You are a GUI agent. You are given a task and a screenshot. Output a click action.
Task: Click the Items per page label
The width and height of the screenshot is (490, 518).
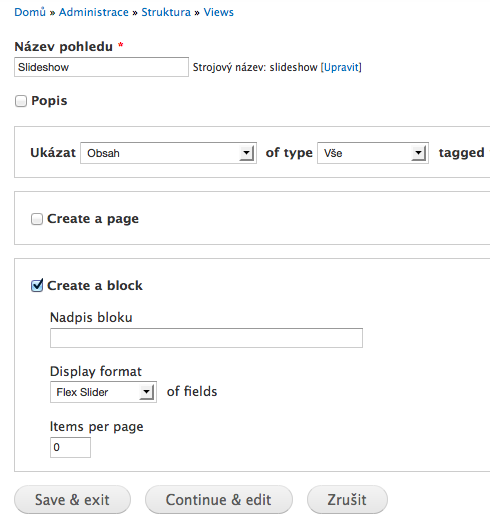click(97, 427)
